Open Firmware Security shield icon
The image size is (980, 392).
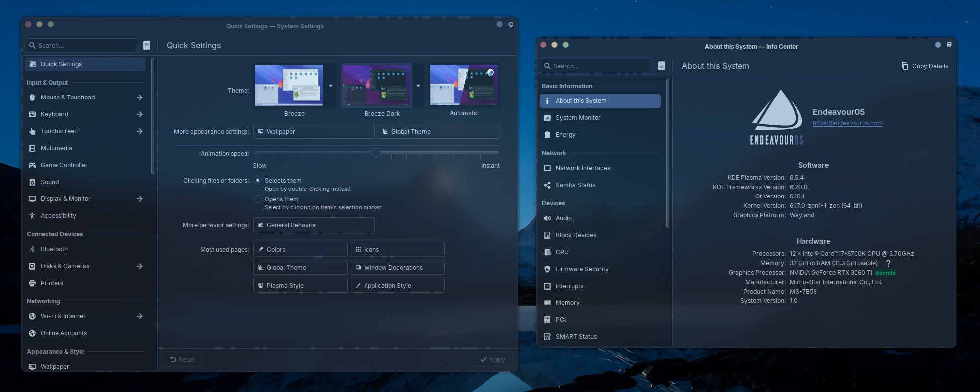547,269
